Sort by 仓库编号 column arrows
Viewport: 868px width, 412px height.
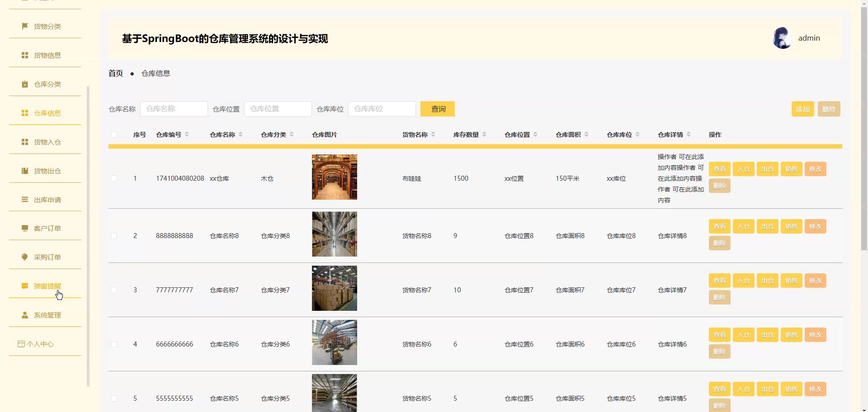[187, 135]
